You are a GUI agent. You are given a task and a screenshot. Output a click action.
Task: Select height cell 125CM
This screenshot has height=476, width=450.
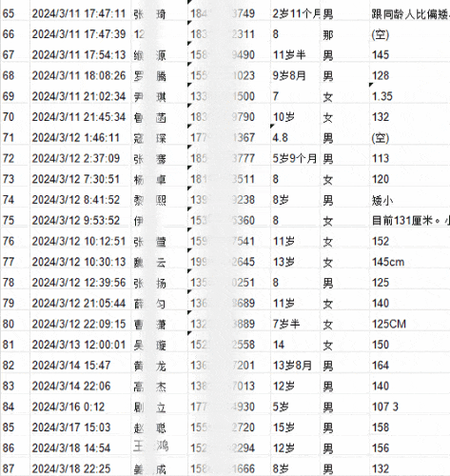pos(410,324)
